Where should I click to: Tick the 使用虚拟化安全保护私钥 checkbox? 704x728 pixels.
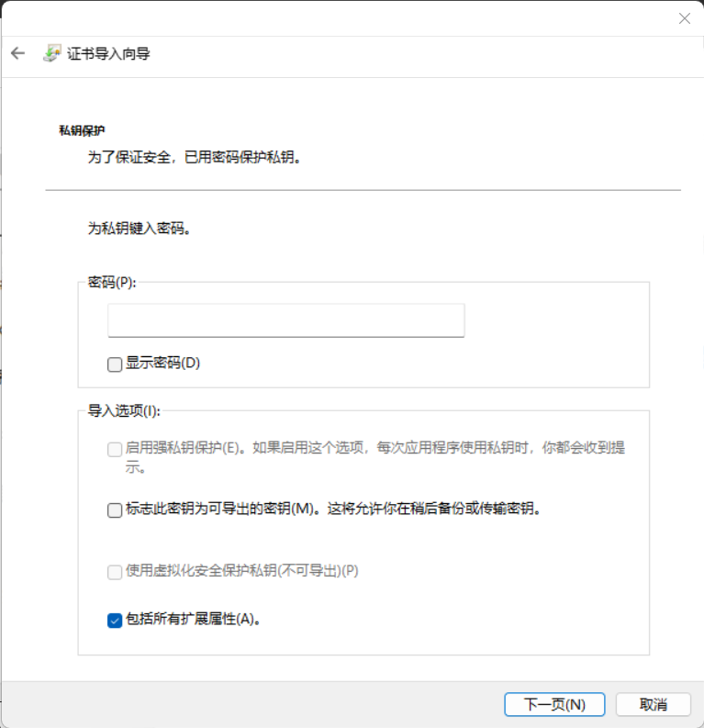point(115,571)
